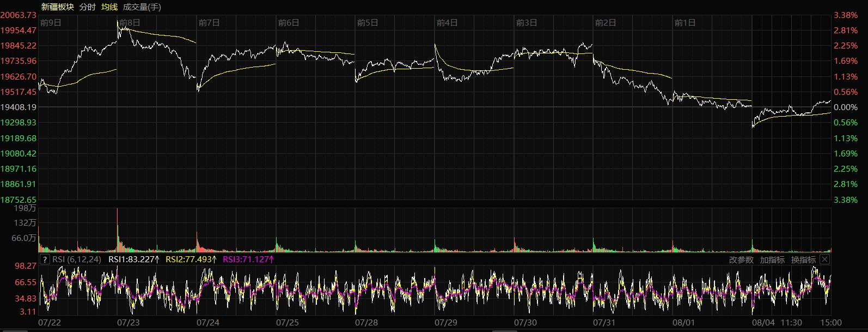The image size is (868, 332).
Task: Click the RSI help question mark icon
Action: point(45,259)
